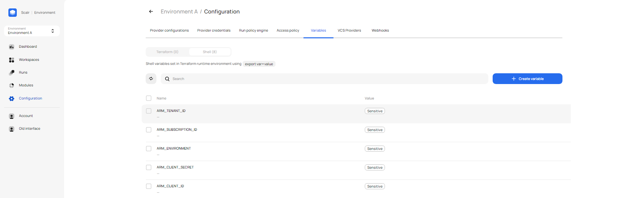The width and height of the screenshot is (644, 198).
Task: Click the Sensitive badge for ARM_ENVIRONMENT
Action: [375, 149]
